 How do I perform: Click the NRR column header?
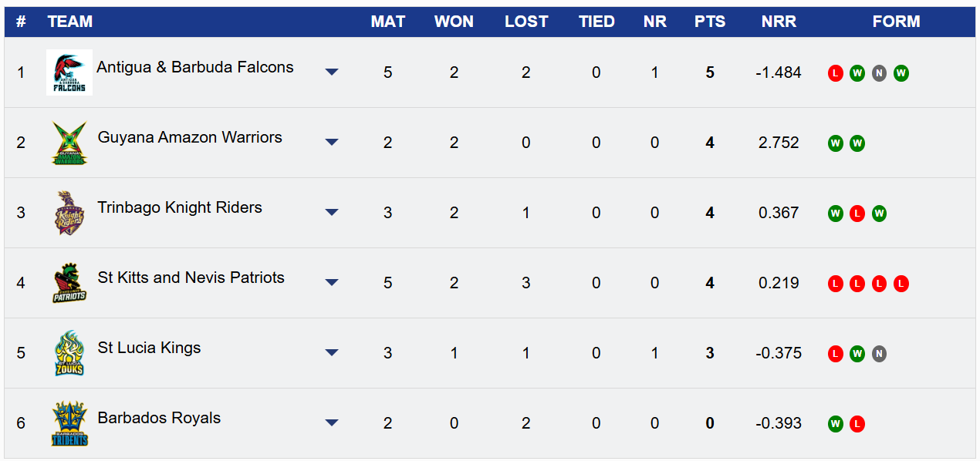point(779,22)
